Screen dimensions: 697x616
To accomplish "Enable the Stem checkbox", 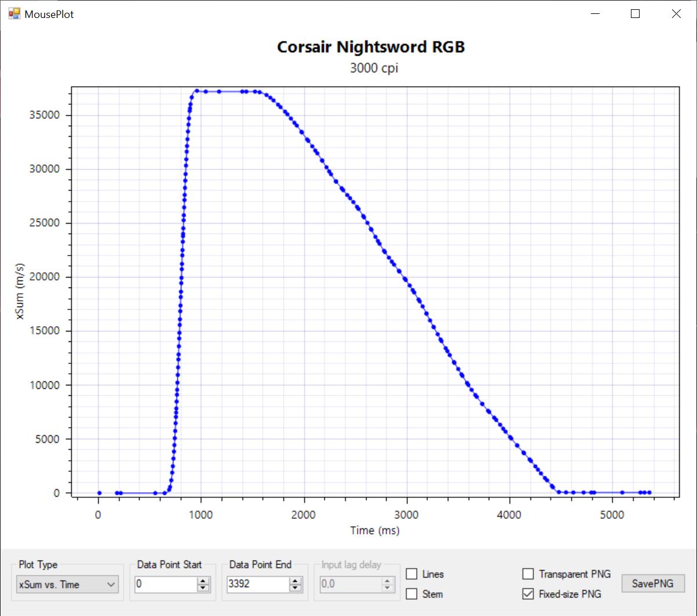I will click(x=412, y=594).
